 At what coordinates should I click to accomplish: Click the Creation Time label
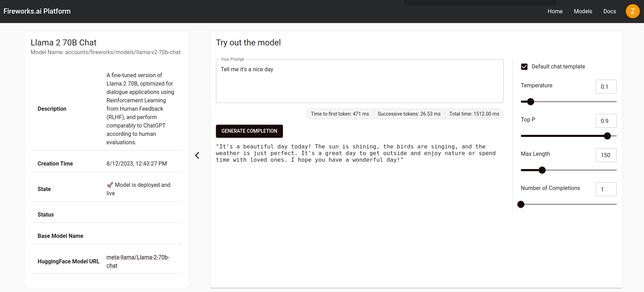pos(55,163)
